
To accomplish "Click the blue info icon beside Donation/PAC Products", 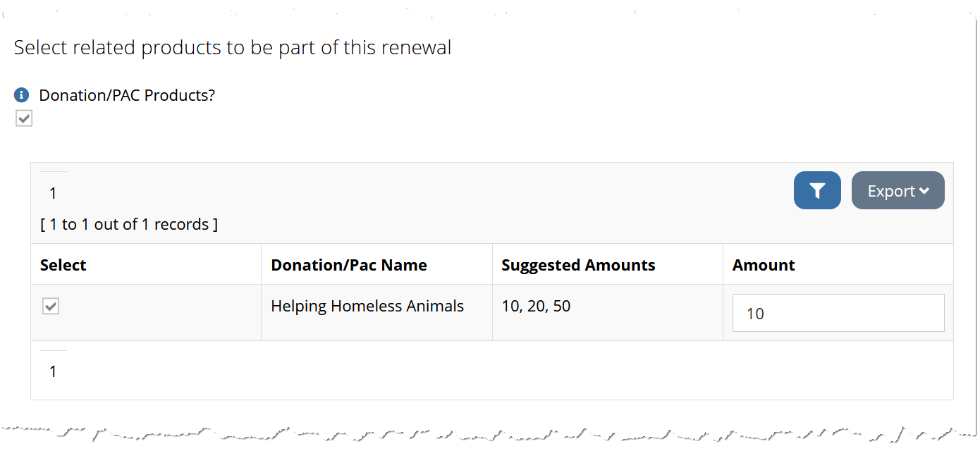I will pos(22,95).
